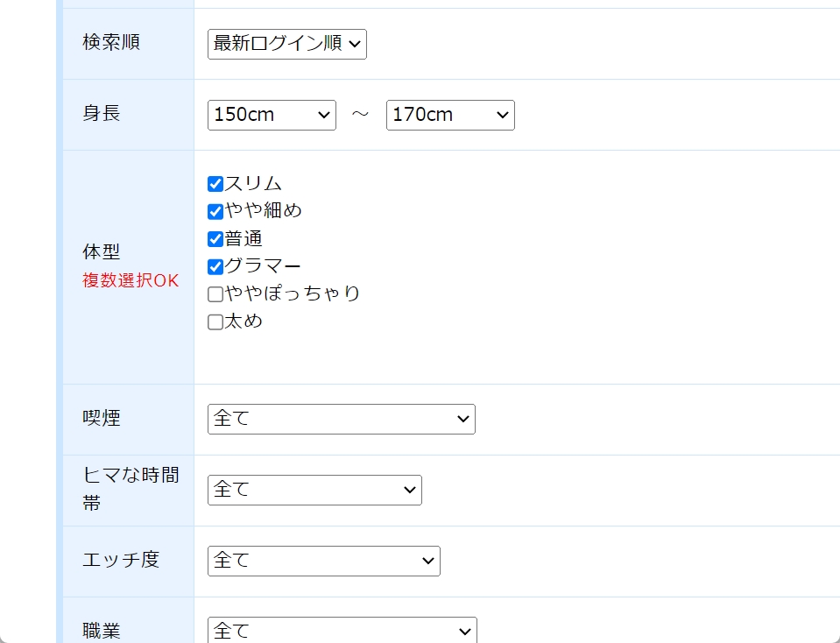Image resolution: width=840 pixels, height=643 pixels.
Task: Uncheck the グラマー checkbox
Action: (x=215, y=267)
